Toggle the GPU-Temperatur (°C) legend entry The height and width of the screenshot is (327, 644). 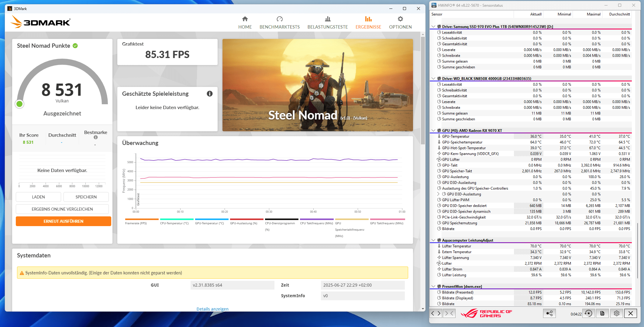pos(212,222)
